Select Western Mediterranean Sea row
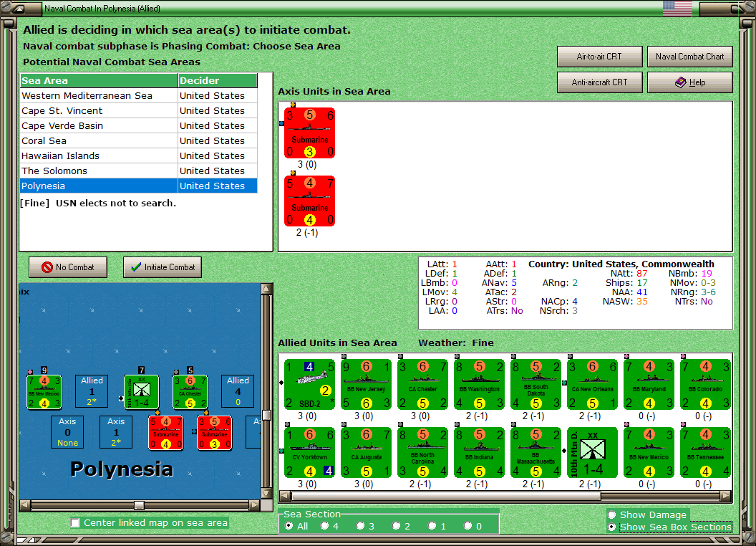 pos(139,95)
